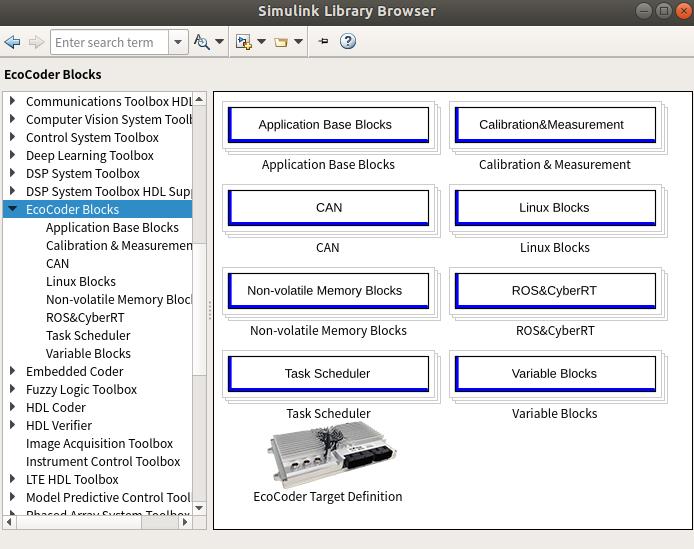Click tree horizontal scrollbar left arrow
Screen dimensions: 694x549
pos(9,522)
